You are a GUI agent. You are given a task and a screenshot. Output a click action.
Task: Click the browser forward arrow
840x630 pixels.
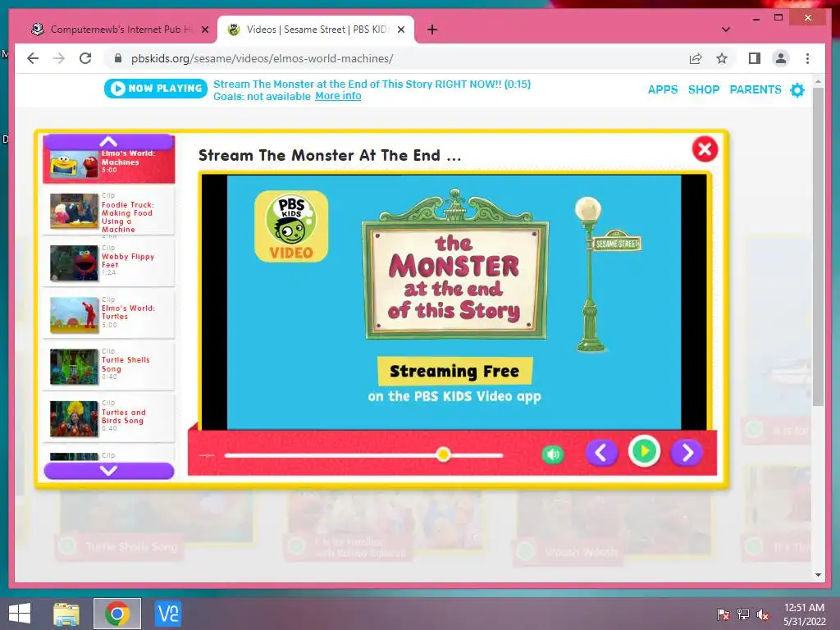pyautogui.click(x=59, y=58)
